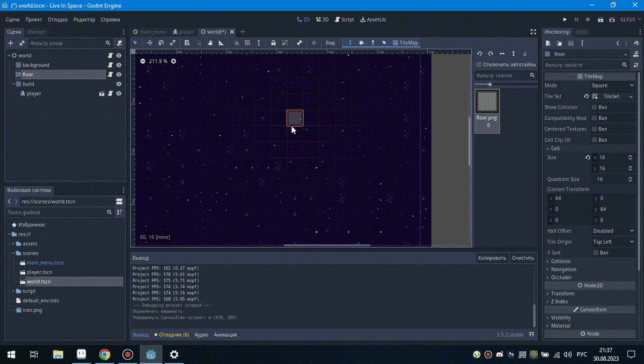Open the Редактор menu

(x=84, y=19)
